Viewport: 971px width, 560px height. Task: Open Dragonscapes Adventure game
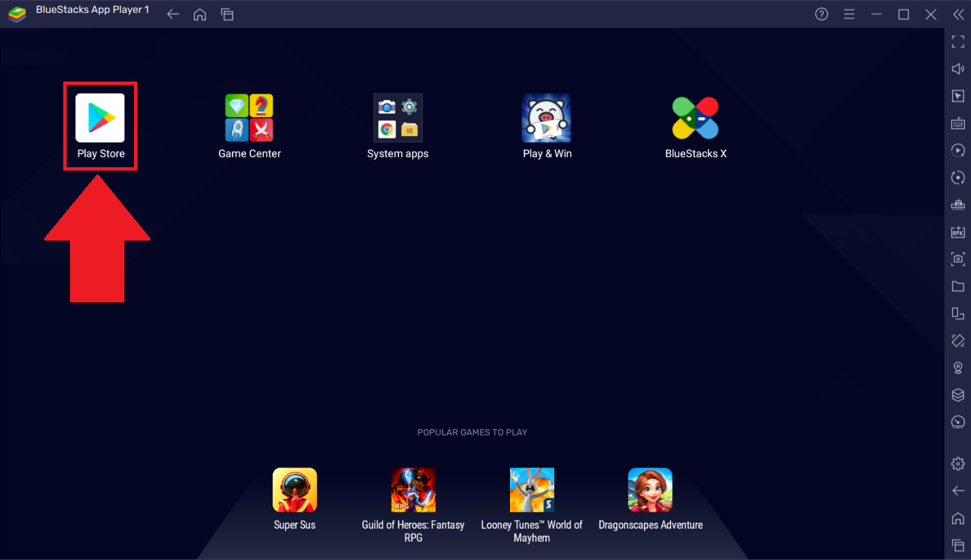tap(650, 498)
